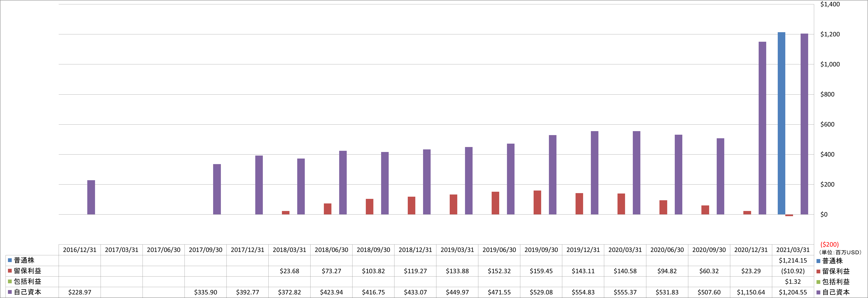Select the $335.90 自己資本 cell

click(206, 292)
